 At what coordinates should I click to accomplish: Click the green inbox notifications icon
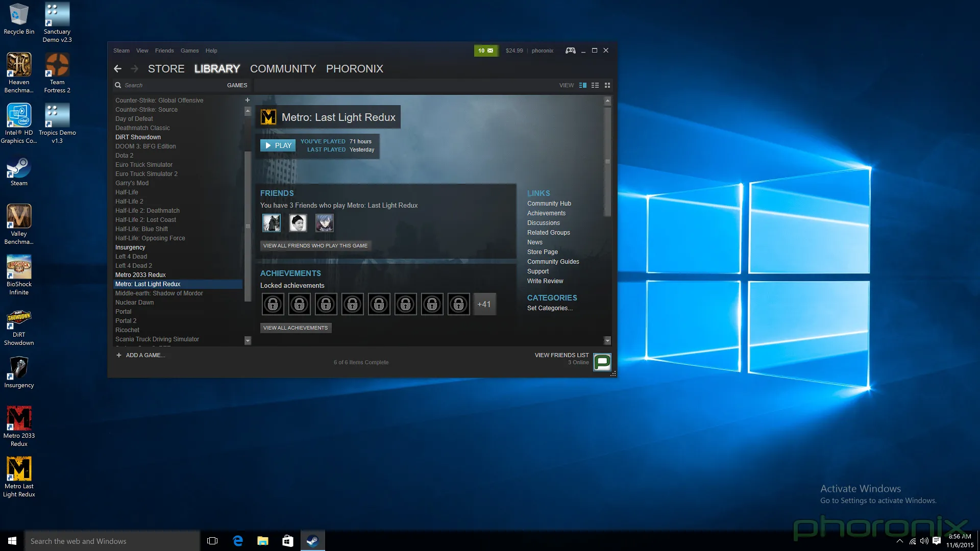[485, 51]
